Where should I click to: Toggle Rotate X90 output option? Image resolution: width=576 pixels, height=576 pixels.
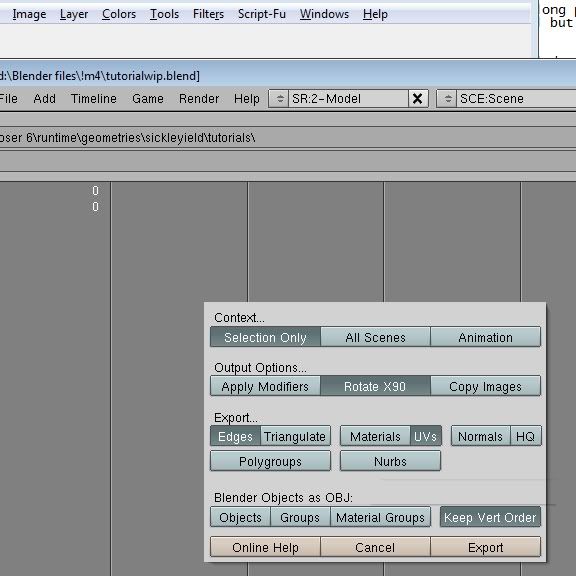[375, 386]
